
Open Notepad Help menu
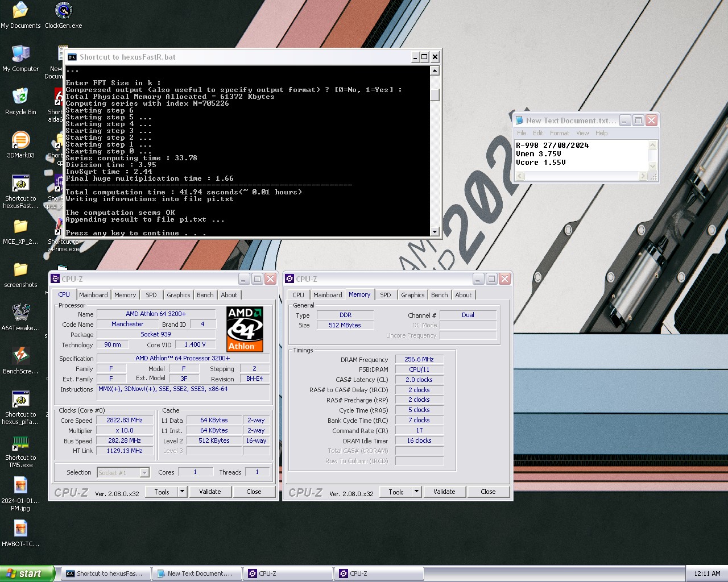pos(602,133)
